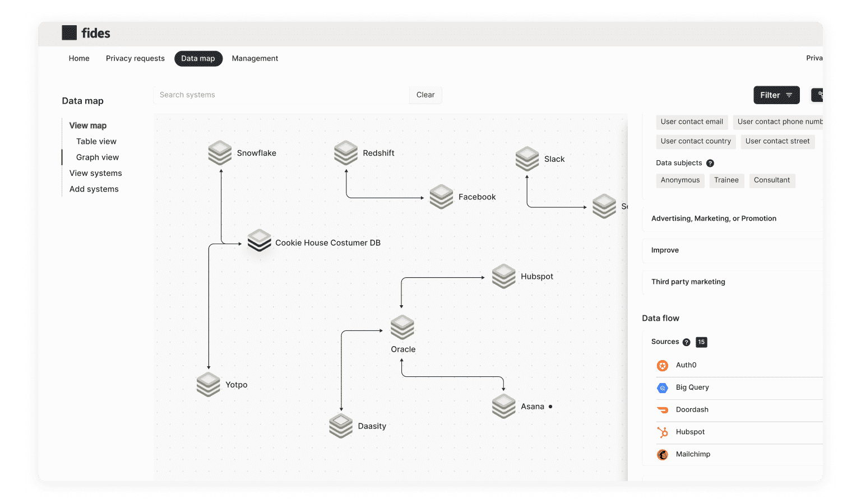Click the Auth0 source row text
Viewport: 861px width, 504px height.
[x=686, y=365]
